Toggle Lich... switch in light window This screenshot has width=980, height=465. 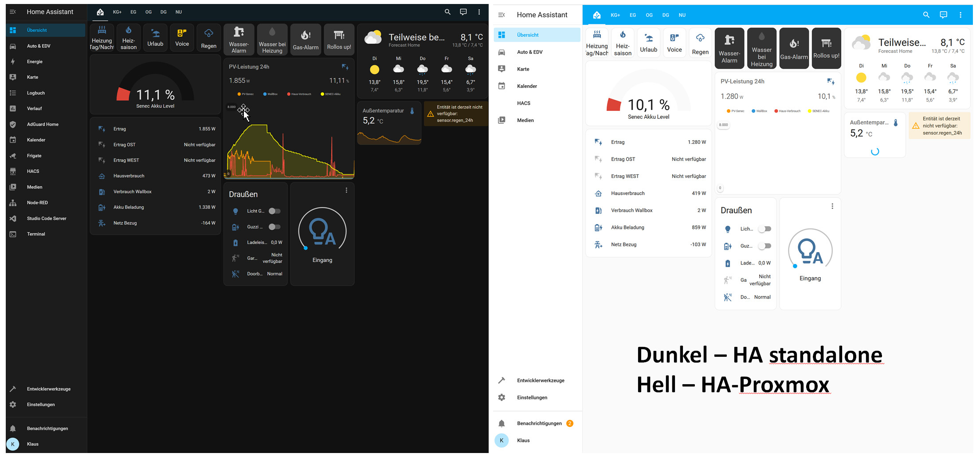point(764,229)
